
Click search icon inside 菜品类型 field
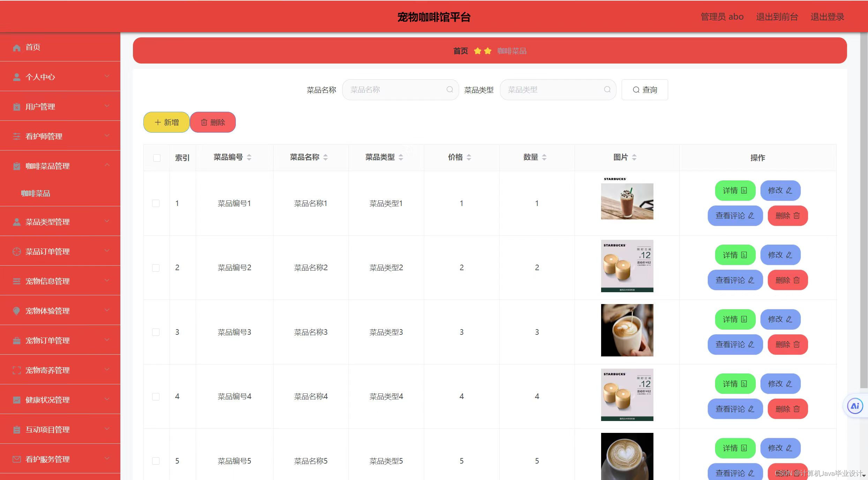coord(607,90)
